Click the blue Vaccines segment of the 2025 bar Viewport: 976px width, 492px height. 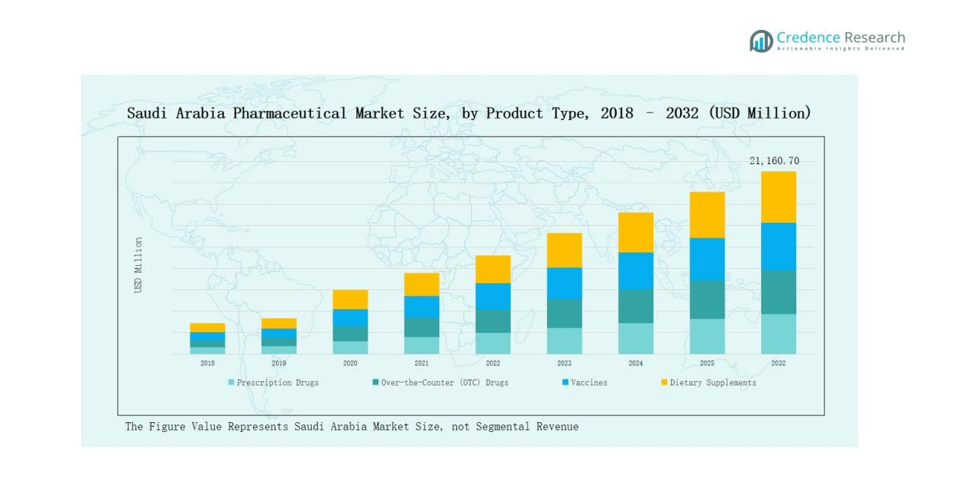(707, 259)
